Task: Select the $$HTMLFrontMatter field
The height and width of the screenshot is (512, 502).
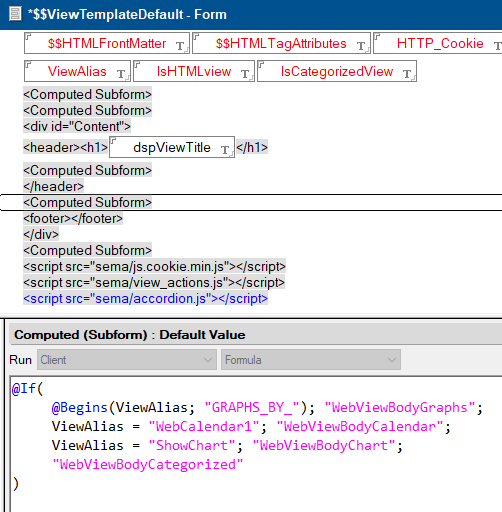Action: pos(107,43)
